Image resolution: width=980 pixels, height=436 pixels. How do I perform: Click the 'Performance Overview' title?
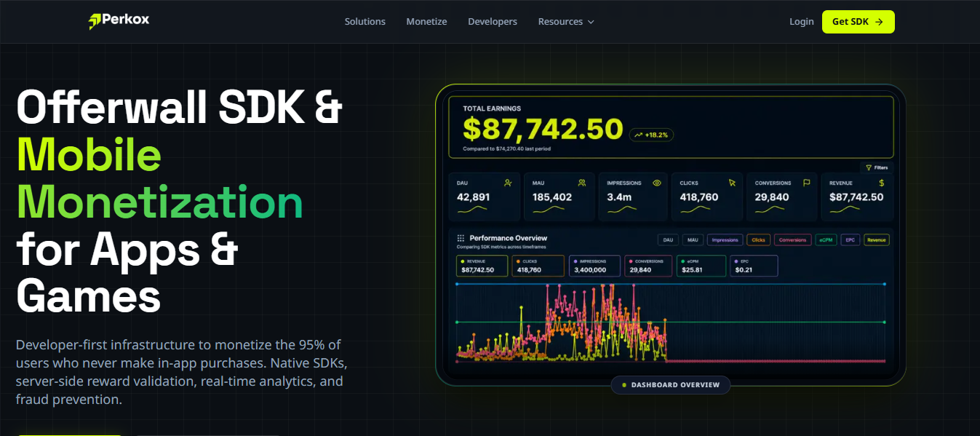pos(509,238)
